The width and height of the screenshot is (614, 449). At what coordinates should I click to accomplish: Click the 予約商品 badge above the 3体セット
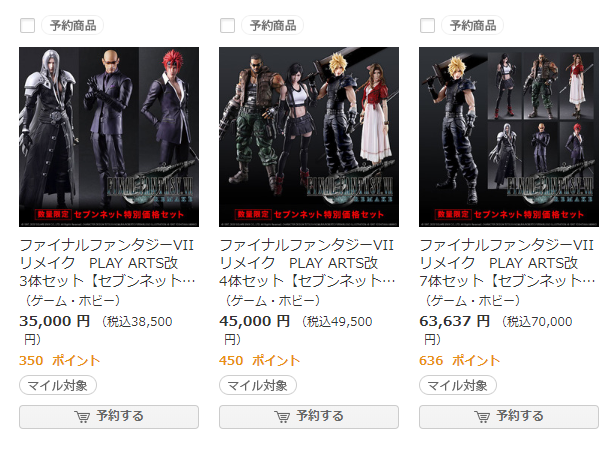coord(73,26)
